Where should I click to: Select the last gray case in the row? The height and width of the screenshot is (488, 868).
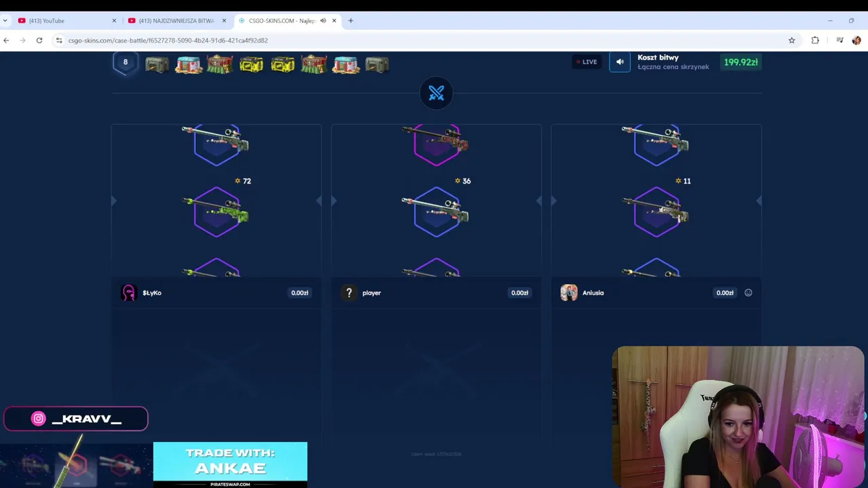(x=377, y=65)
